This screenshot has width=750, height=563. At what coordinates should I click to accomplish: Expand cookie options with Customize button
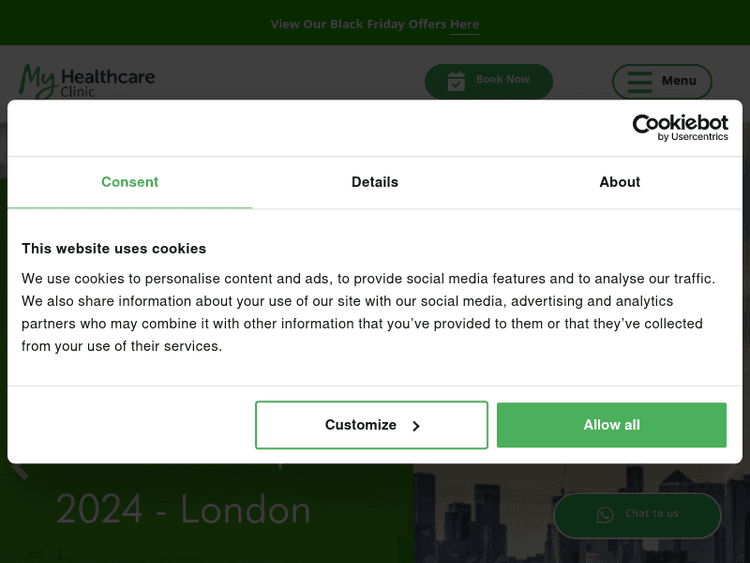(x=372, y=425)
